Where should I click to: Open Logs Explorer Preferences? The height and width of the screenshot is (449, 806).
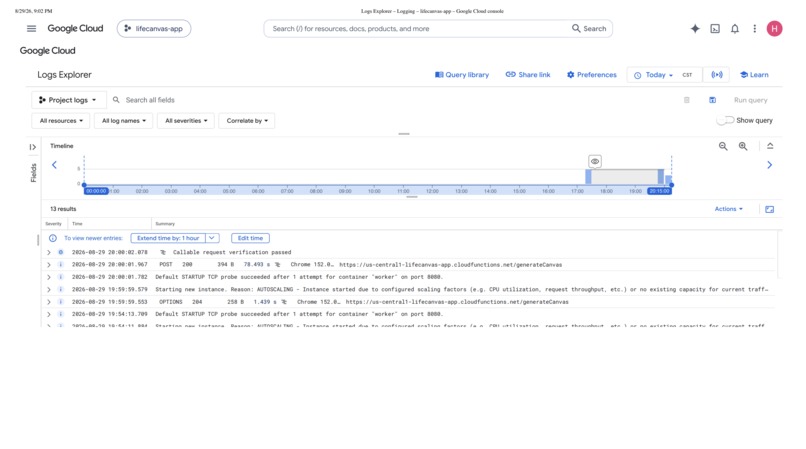pos(592,75)
